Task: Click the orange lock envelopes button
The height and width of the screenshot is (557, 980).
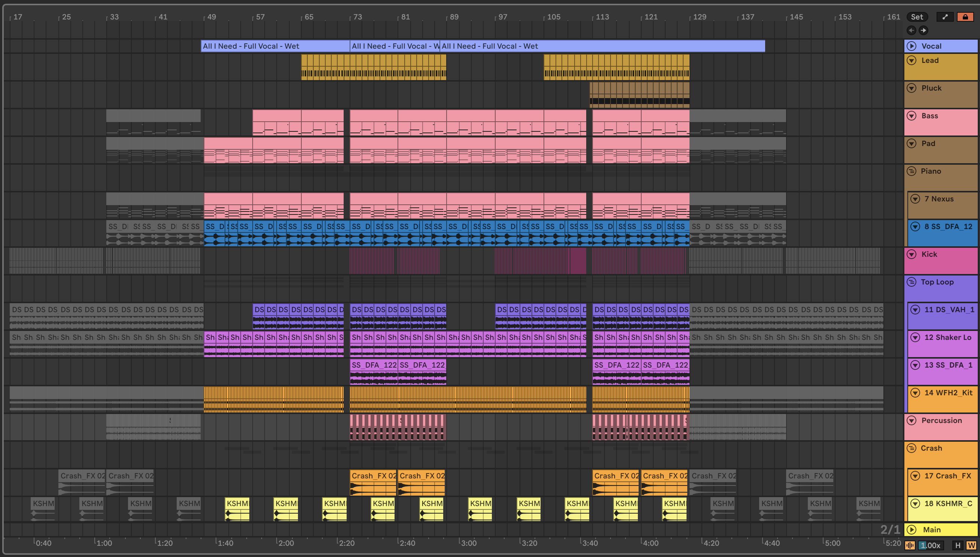Action: pyautogui.click(x=965, y=17)
